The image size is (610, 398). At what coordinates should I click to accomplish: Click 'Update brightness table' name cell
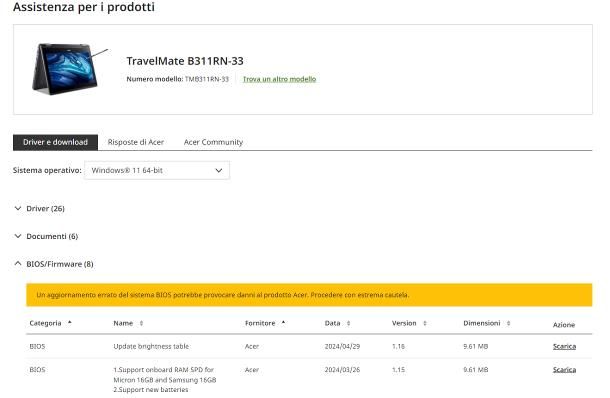(151, 346)
